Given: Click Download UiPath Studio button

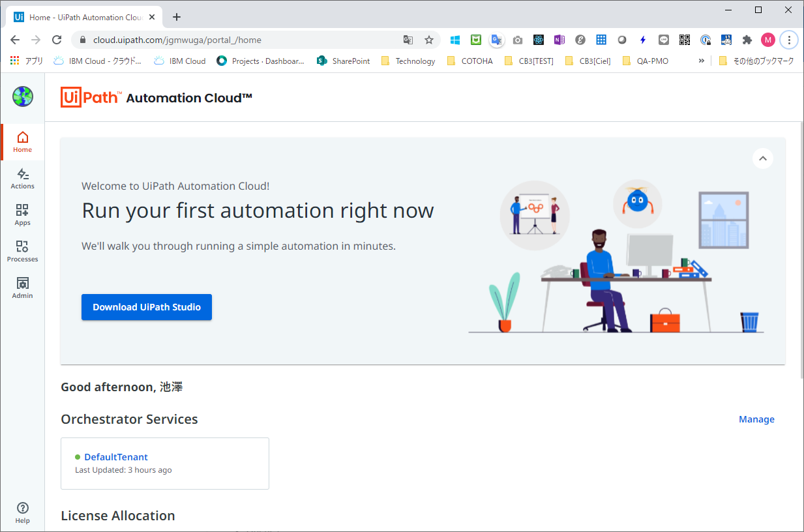Looking at the screenshot, I should [147, 307].
